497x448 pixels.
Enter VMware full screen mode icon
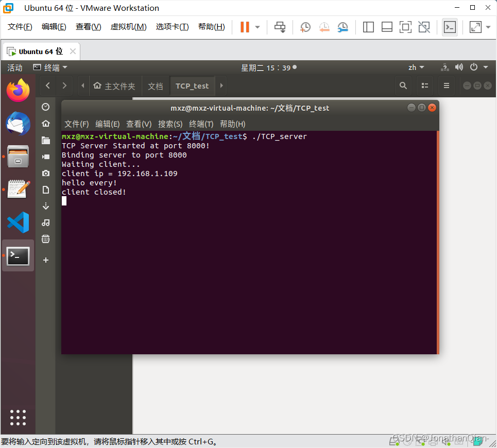click(x=405, y=27)
